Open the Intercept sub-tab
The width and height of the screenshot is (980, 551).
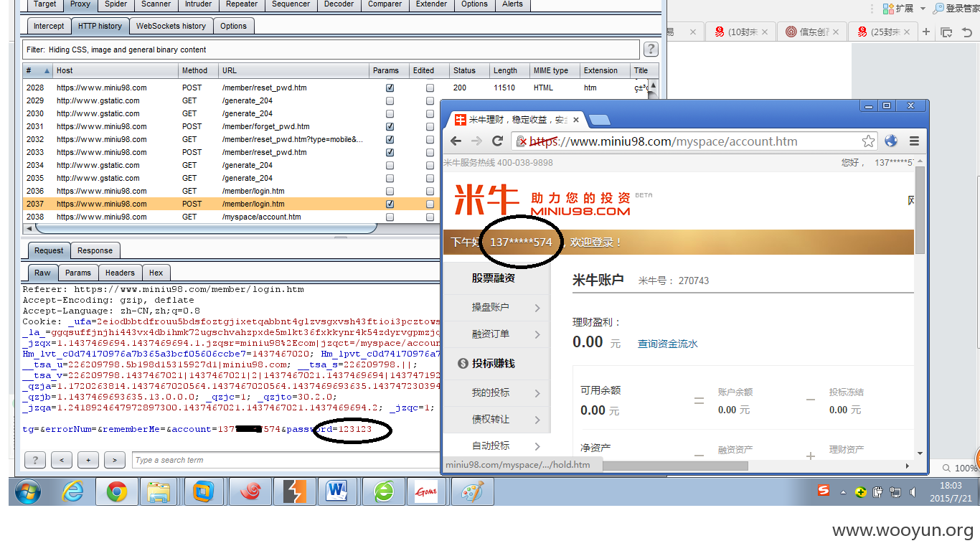[49, 26]
